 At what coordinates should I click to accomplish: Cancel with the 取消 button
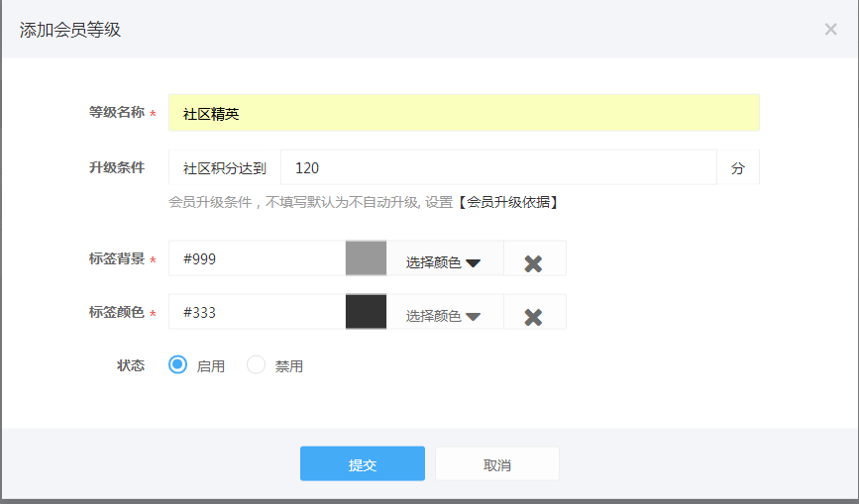click(x=497, y=463)
